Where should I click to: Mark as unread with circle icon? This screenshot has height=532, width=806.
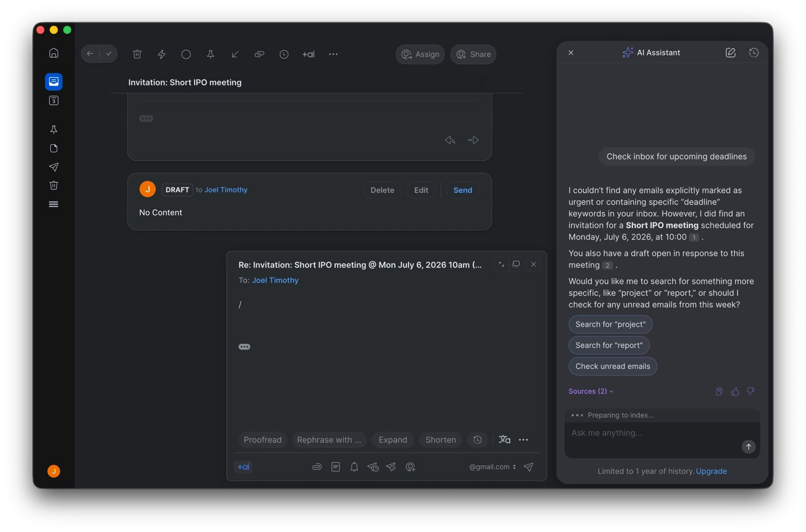[186, 54]
